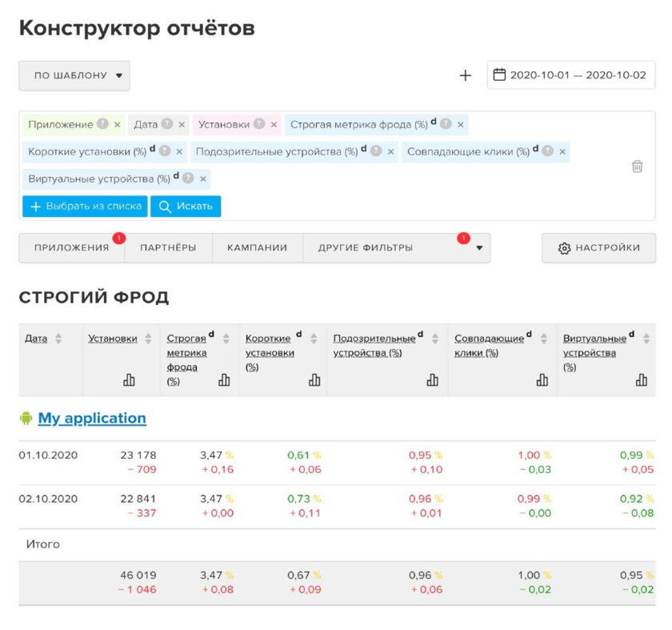Screen dimensions: 672x630
Task: Open the Настройки settings button
Action: (598, 248)
